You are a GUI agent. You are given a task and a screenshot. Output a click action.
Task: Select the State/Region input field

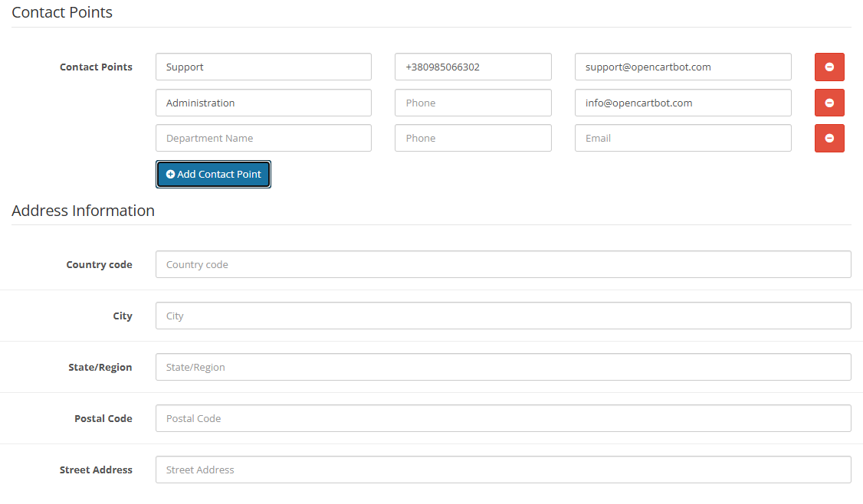503,367
